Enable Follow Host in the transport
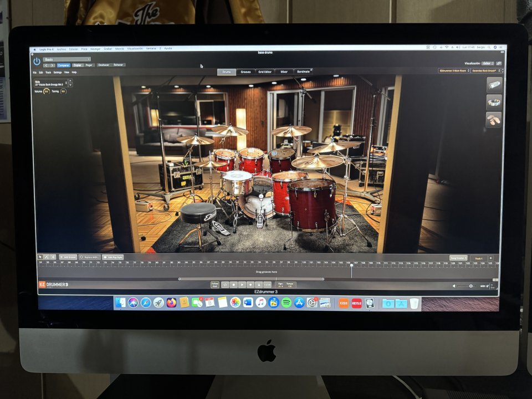 coord(214,284)
